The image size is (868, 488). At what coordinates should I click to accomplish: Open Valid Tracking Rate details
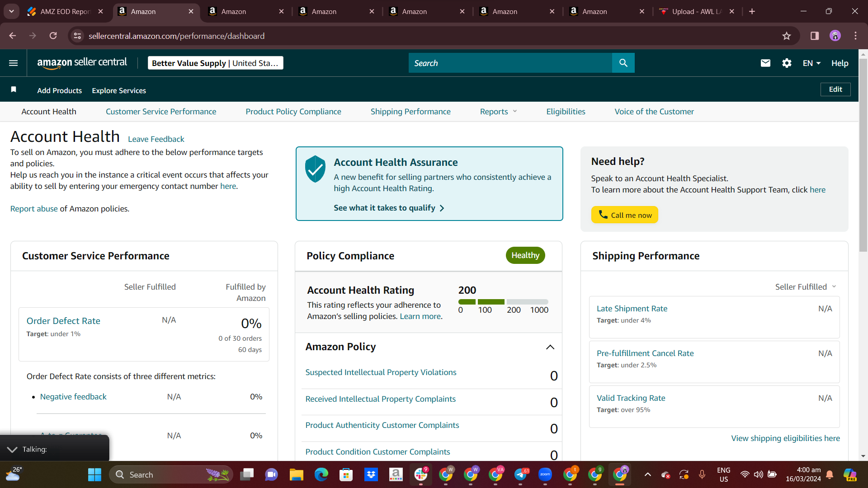(631, 398)
